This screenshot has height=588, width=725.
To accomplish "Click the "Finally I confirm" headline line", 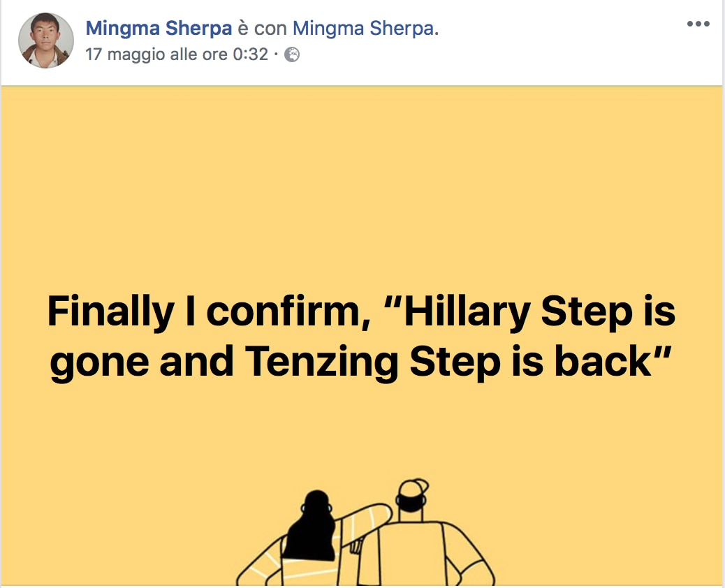I will (360, 311).
